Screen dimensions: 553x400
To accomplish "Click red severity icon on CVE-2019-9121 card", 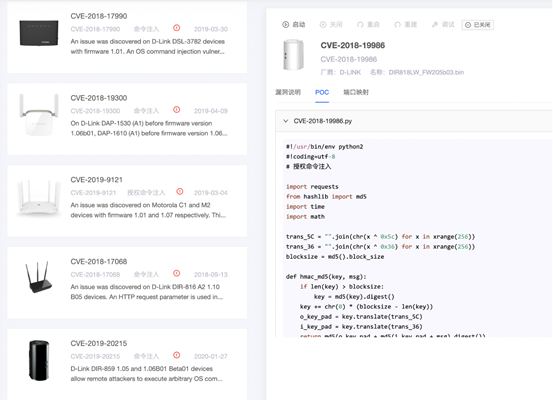I will click(x=180, y=192).
